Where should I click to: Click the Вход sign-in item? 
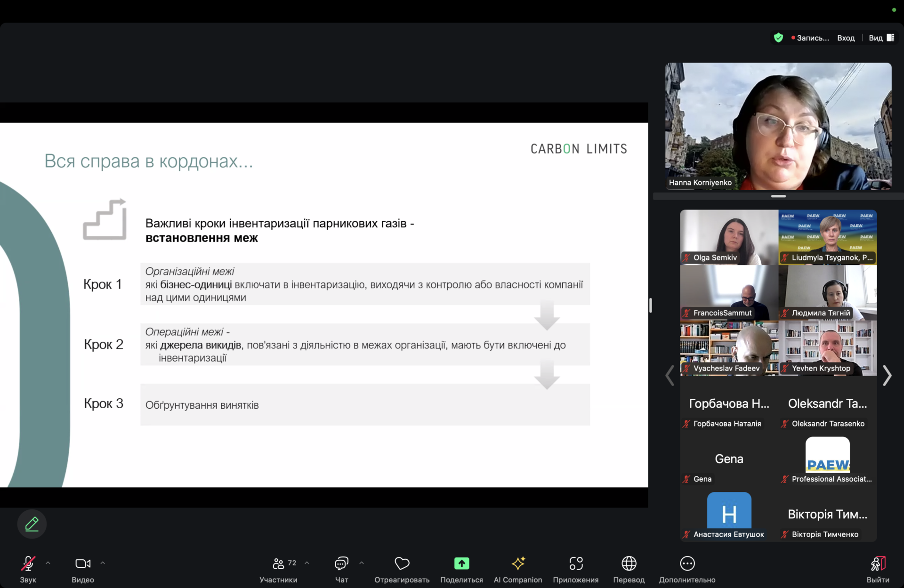coord(846,38)
